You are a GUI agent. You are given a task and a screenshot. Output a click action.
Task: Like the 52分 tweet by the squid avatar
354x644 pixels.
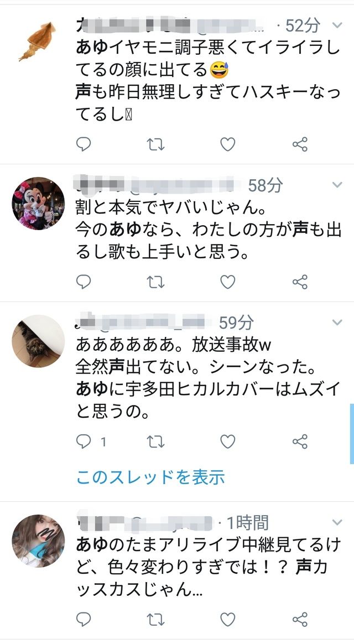228,144
